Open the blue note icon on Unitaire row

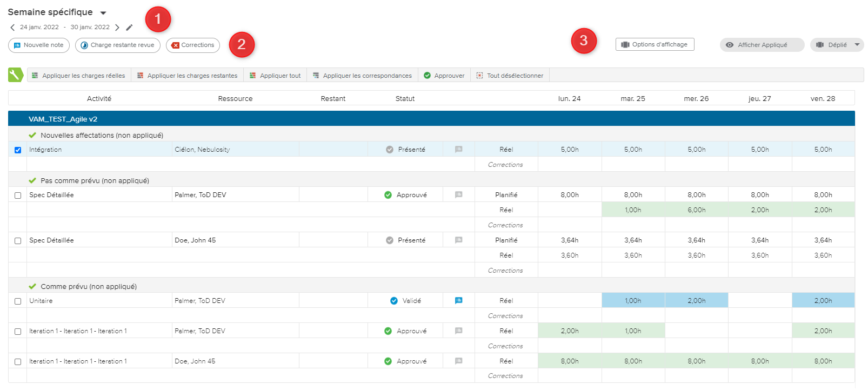pyautogui.click(x=458, y=301)
